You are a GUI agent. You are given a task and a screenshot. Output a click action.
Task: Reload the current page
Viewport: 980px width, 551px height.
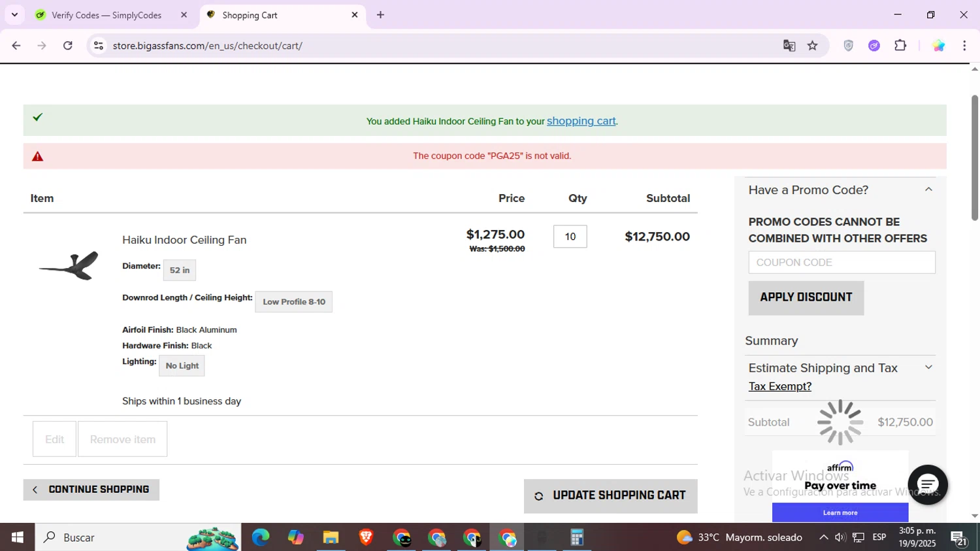pos(68,46)
